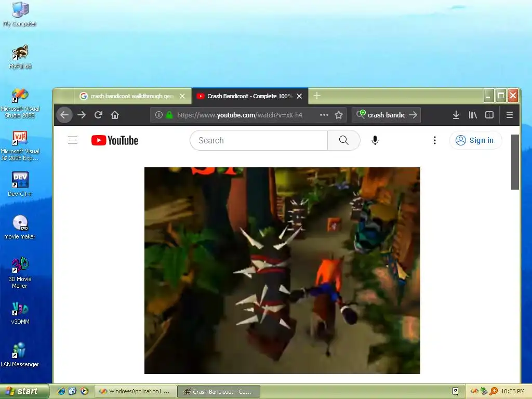
Task: Open the browser library icon
Action: click(x=473, y=115)
